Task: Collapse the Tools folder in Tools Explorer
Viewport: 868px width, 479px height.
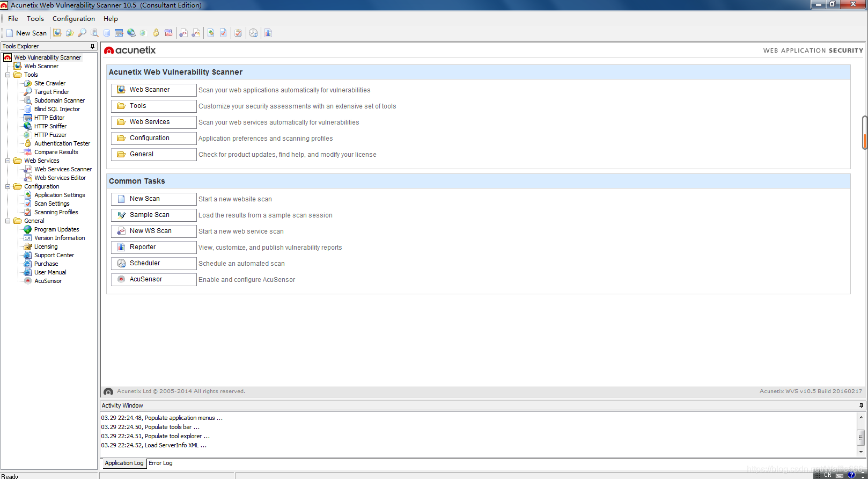Action: pyautogui.click(x=8, y=75)
